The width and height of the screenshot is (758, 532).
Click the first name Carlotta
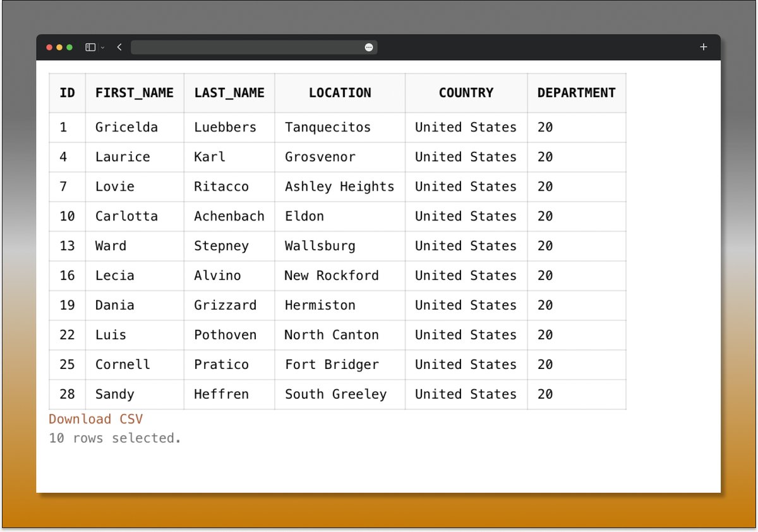(126, 216)
